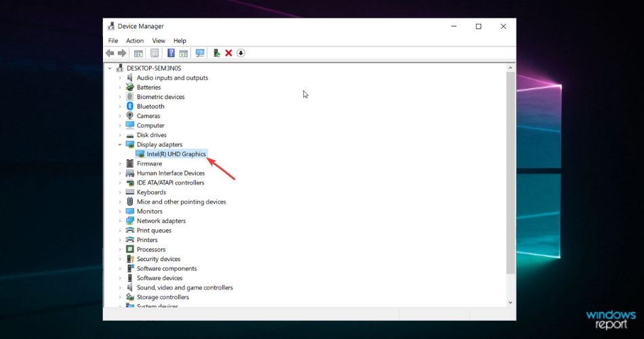
Task: Click the vertical scrollbar up arrow
Action: [510, 68]
